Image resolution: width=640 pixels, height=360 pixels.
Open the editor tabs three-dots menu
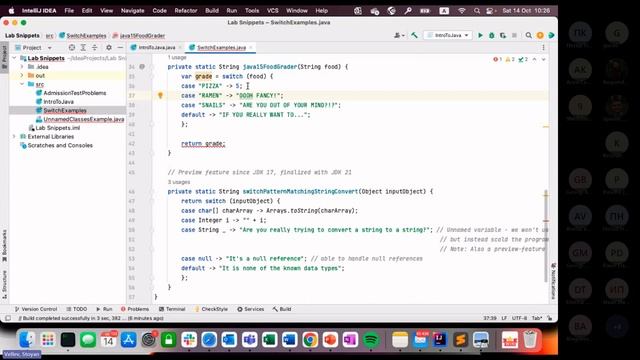coord(543,48)
